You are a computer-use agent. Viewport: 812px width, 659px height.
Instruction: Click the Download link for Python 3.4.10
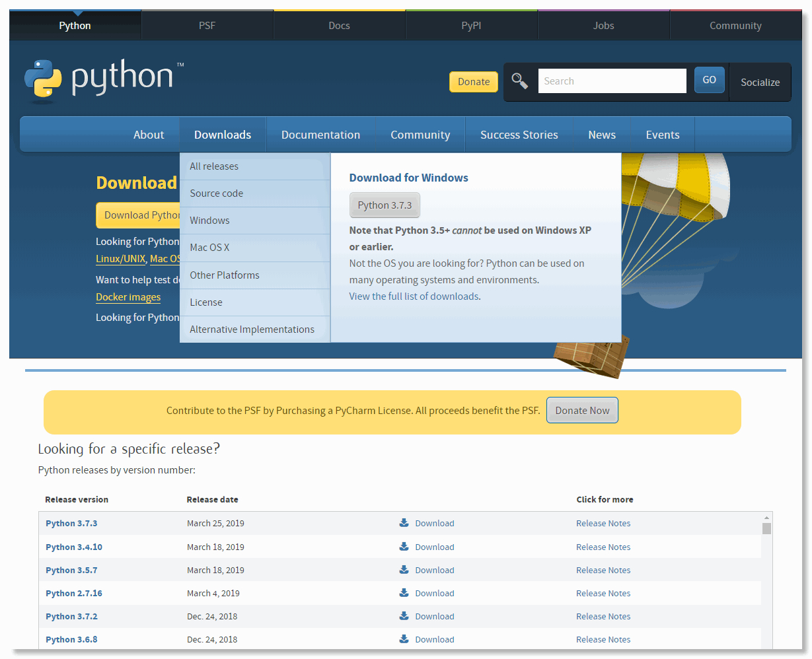(435, 547)
